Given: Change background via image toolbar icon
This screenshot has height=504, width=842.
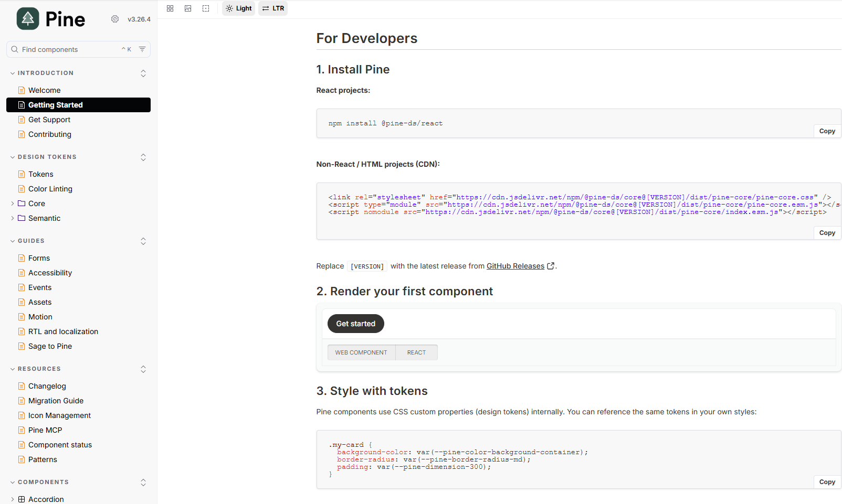Looking at the screenshot, I should [188, 8].
